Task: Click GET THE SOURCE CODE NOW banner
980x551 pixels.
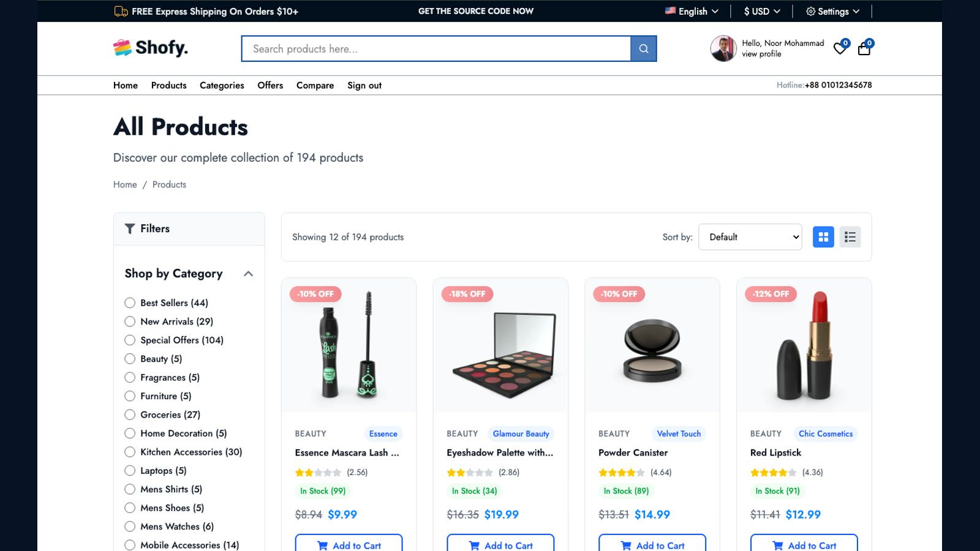Action: coord(476,11)
